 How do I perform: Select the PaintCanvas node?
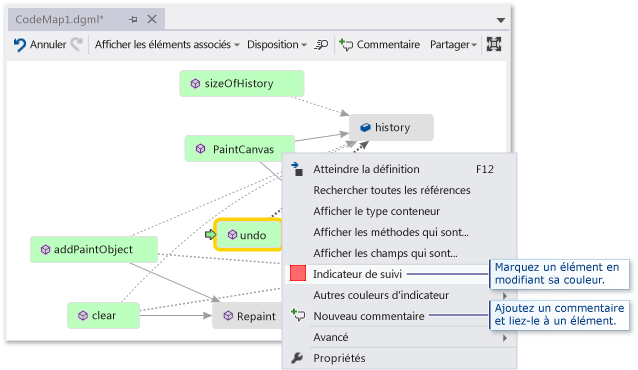[x=240, y=149]
